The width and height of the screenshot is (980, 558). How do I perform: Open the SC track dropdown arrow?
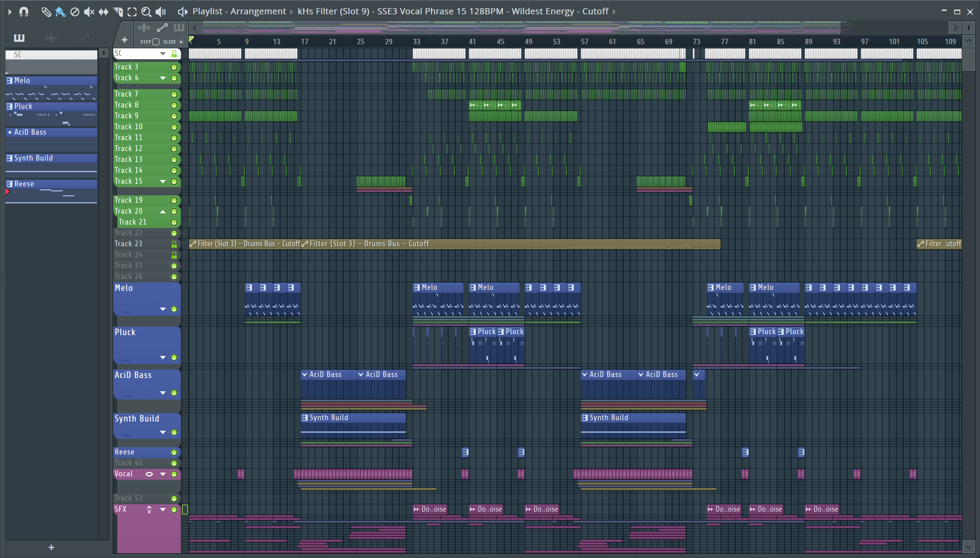[x=163, y=54]
